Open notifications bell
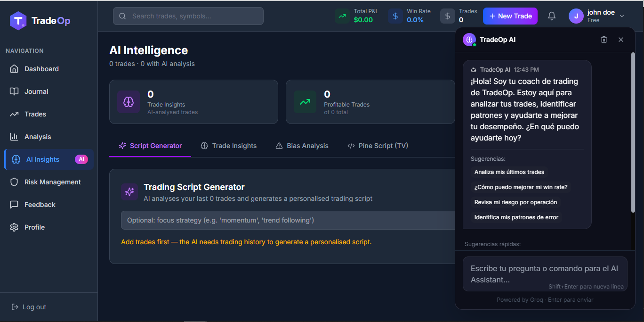Viewport: 644px width, 322px height. [552, 16]
